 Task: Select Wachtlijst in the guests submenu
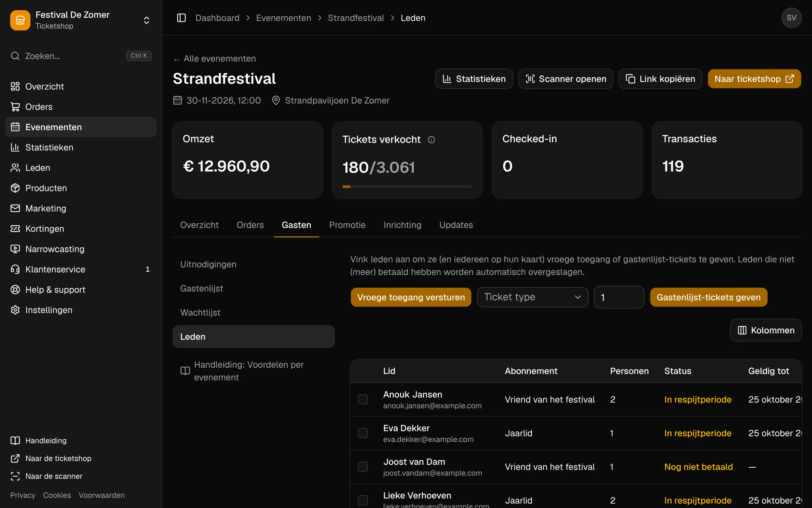(254, 312)
